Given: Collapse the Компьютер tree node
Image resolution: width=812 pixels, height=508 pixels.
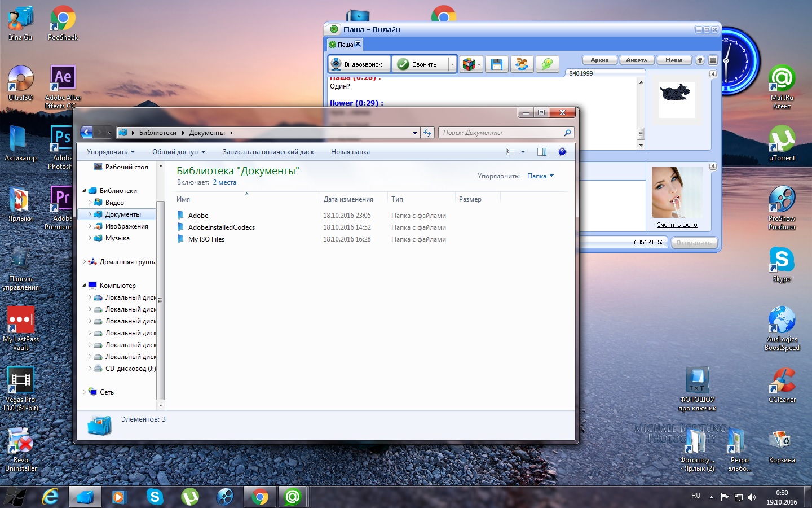Looking at the screenshot, I should click(x=85, y=286).
